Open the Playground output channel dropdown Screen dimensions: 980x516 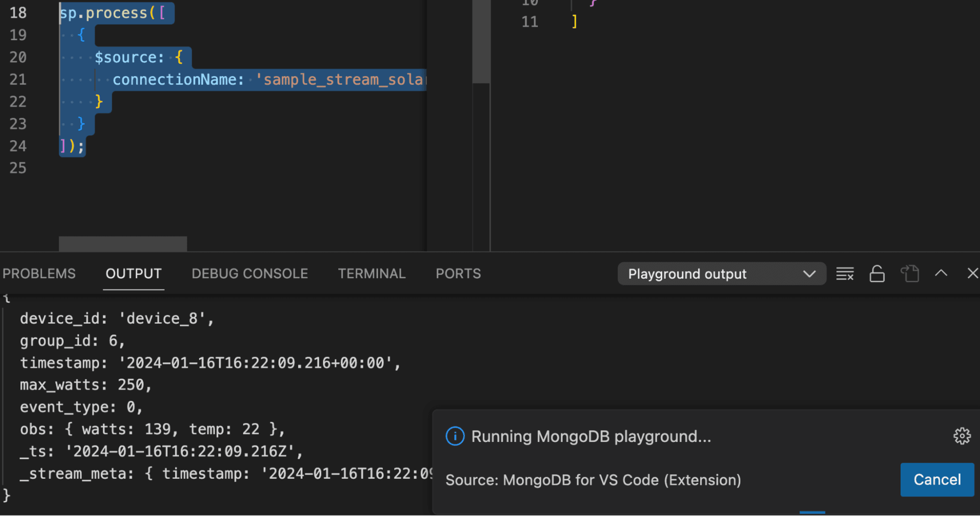[x=721, y=274]
